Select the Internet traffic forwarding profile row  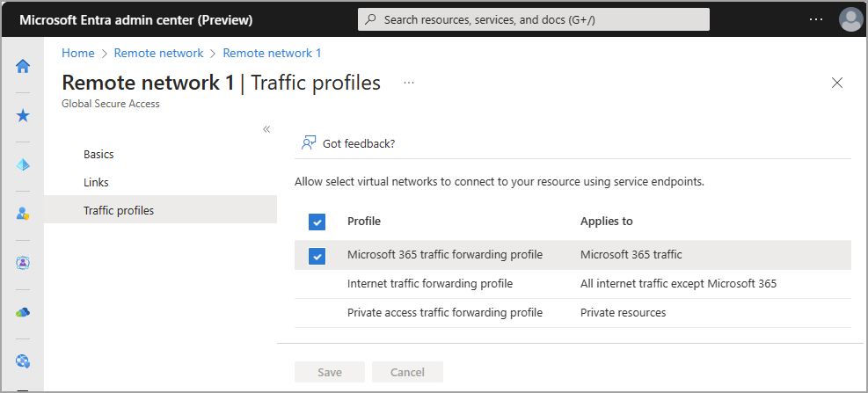coord(573,284)
